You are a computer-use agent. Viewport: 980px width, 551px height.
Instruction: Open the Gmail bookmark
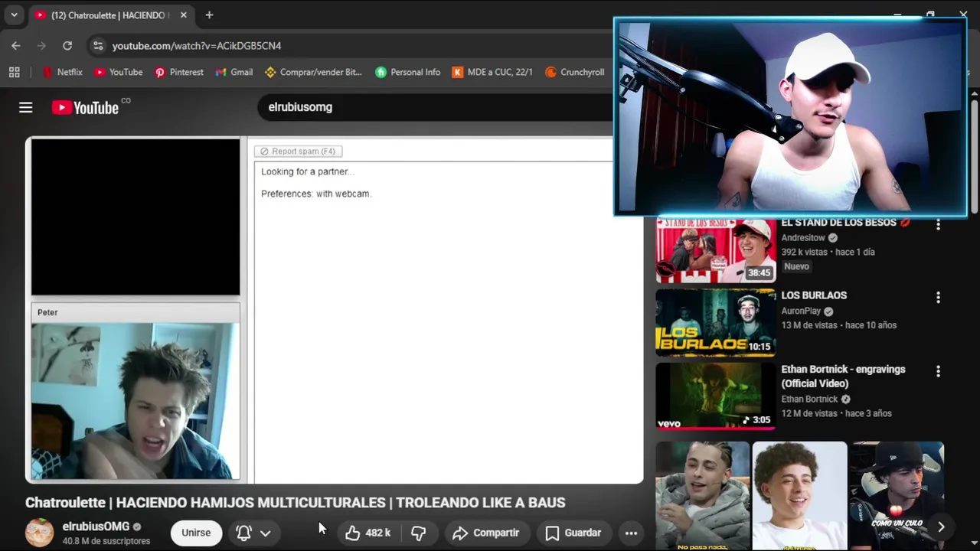tap(234, 72)
